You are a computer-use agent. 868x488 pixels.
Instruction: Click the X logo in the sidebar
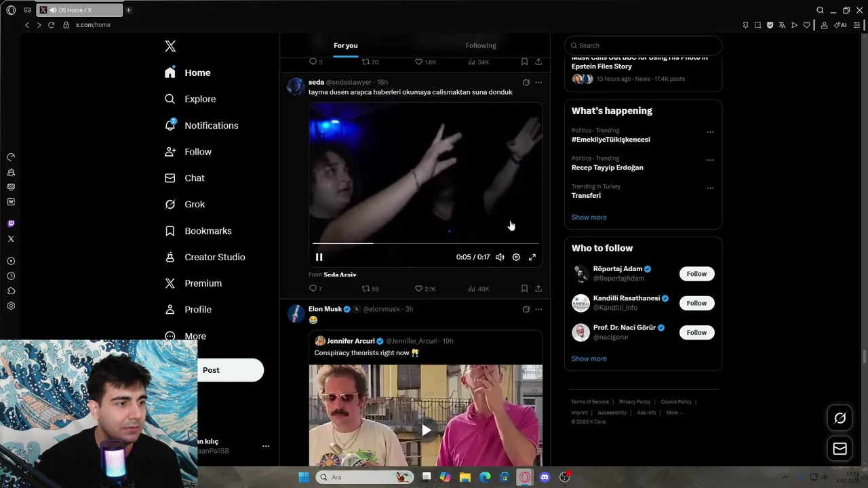tap(170, 46)
